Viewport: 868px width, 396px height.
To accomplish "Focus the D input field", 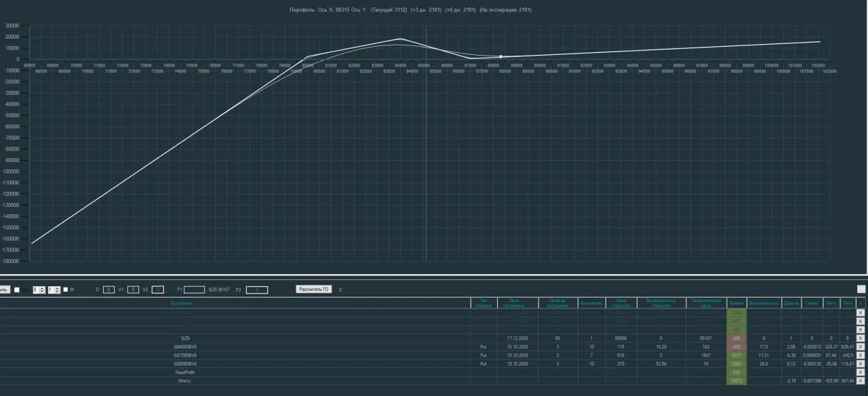I will [108, 290].
